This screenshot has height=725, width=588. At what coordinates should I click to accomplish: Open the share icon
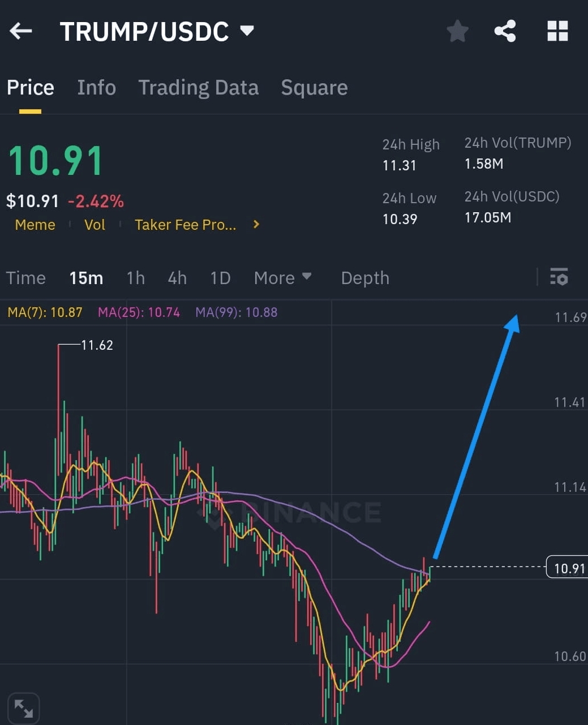coord(505,31)
